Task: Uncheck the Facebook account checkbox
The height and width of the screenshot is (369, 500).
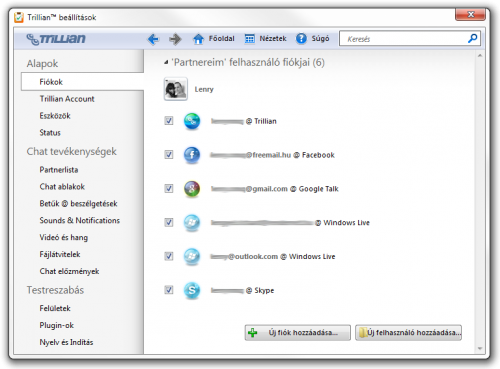Action: [169, 155]
